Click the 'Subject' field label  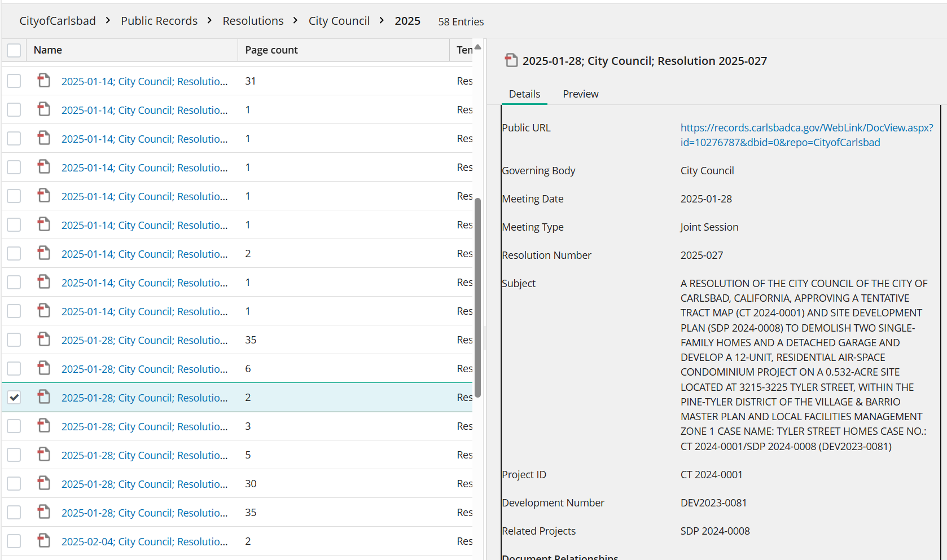pos(519,284)
